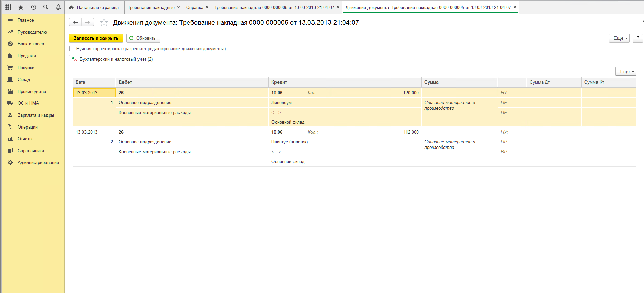Go forward with the right arrow button

click(x=88, y=22)
